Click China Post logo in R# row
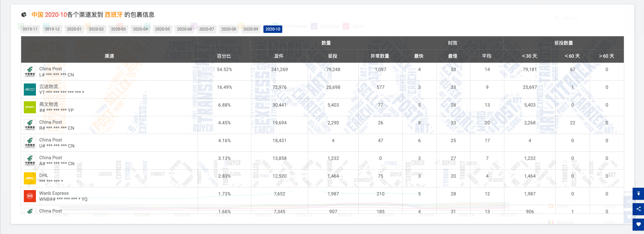 click(x=30, y=125)
